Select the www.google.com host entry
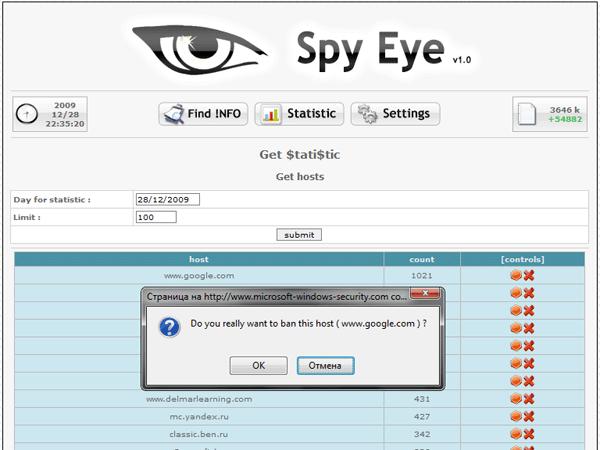The image size is (600, 450). pyautogui.click(x=199, y=276)
